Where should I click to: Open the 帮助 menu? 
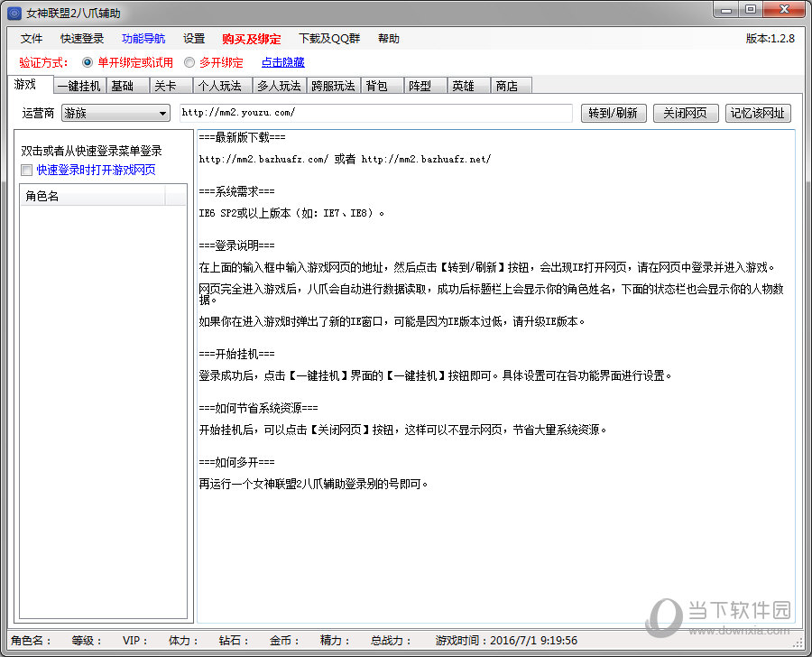click(x=388, y=39)
